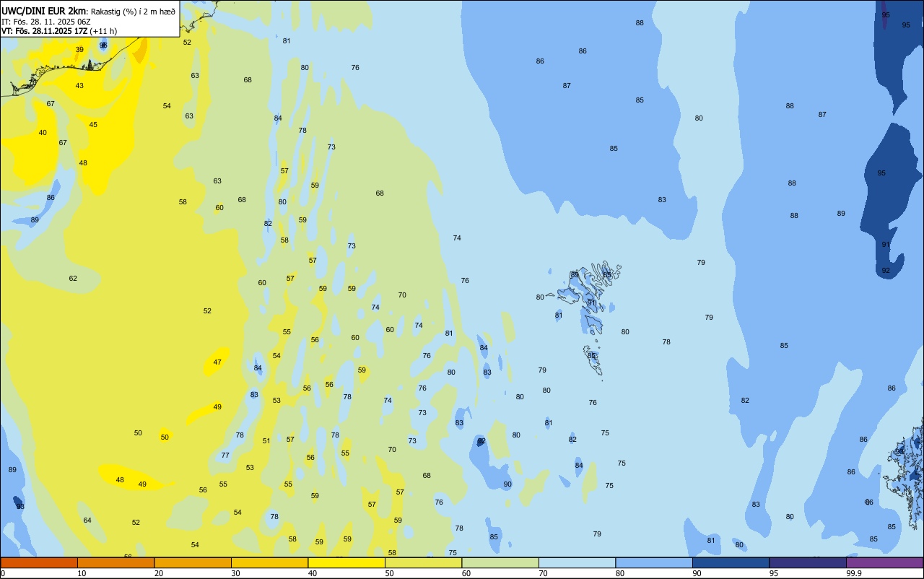Viewport: 924px width, 579px height.
Task: Click the 0–10 dark orange legend segment
Action: (39, 562)
